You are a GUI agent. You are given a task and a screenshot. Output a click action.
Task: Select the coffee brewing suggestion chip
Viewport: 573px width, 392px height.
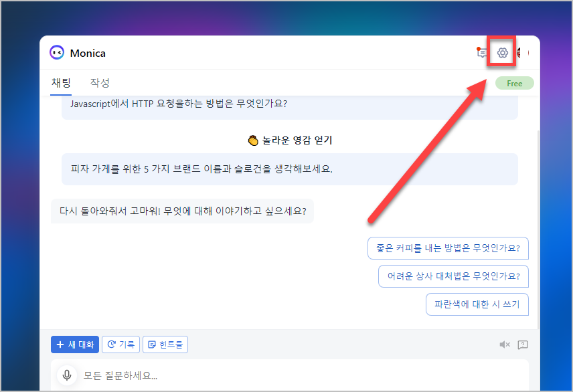[448, 248]
